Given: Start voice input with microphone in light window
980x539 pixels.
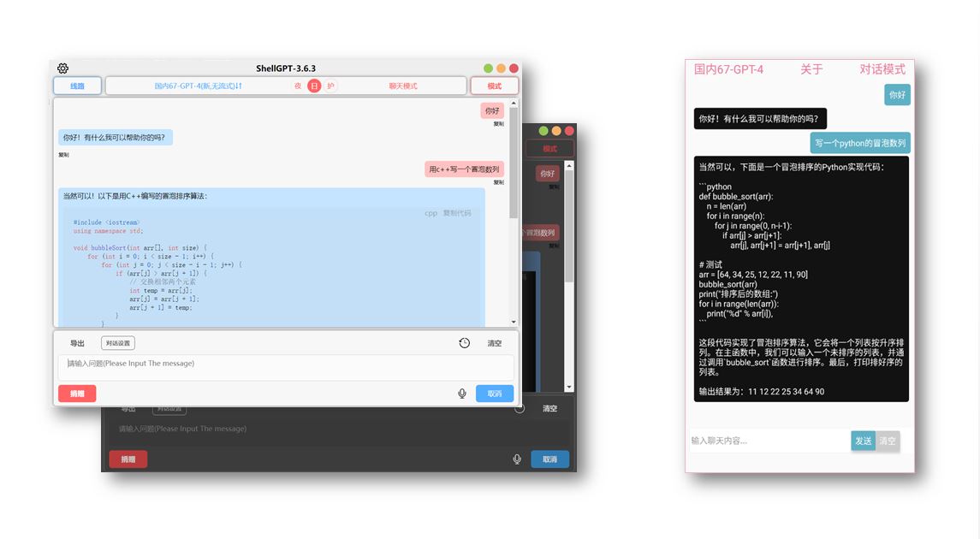Looking at the screenshot, I should click(x=462, y=394).
